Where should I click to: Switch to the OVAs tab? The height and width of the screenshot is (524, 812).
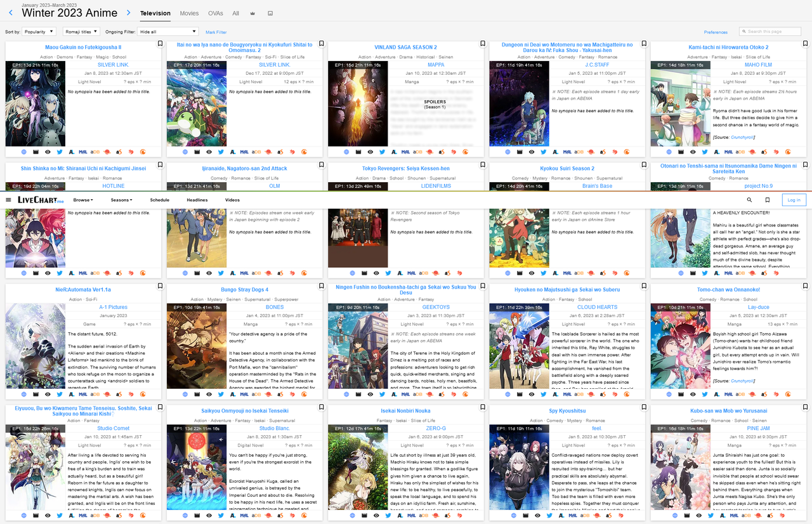coord(216,13)
